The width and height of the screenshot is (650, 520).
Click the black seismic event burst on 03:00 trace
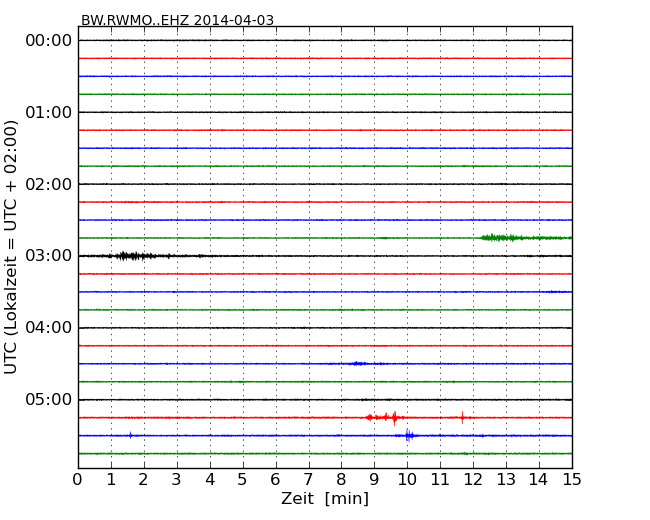point(136,255)
